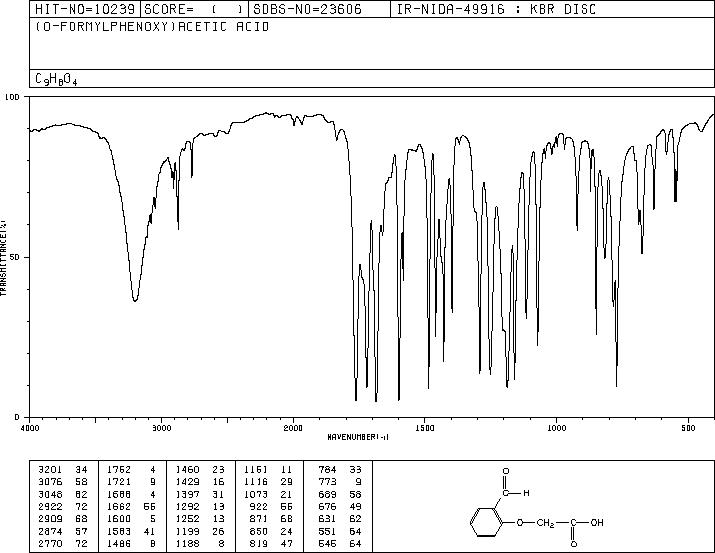Click the CH2 group in the structure
Image resolution: width=715 pixels, height=553 pixels.
pos(546,523)
